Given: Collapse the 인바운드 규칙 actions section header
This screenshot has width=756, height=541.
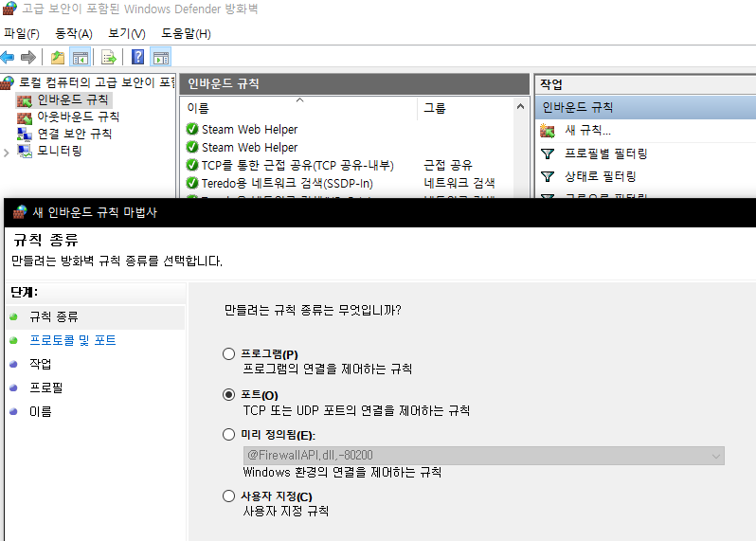Looking at the screenshot, I should (645, 107).
